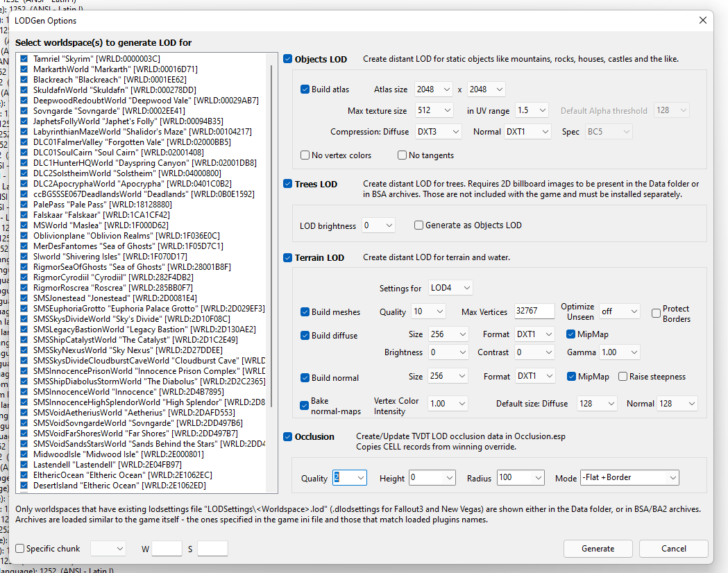Open Occlusion Radius dropdown
Image resolution: width=728 pixels, height=573 pixels.
point(520,477)
